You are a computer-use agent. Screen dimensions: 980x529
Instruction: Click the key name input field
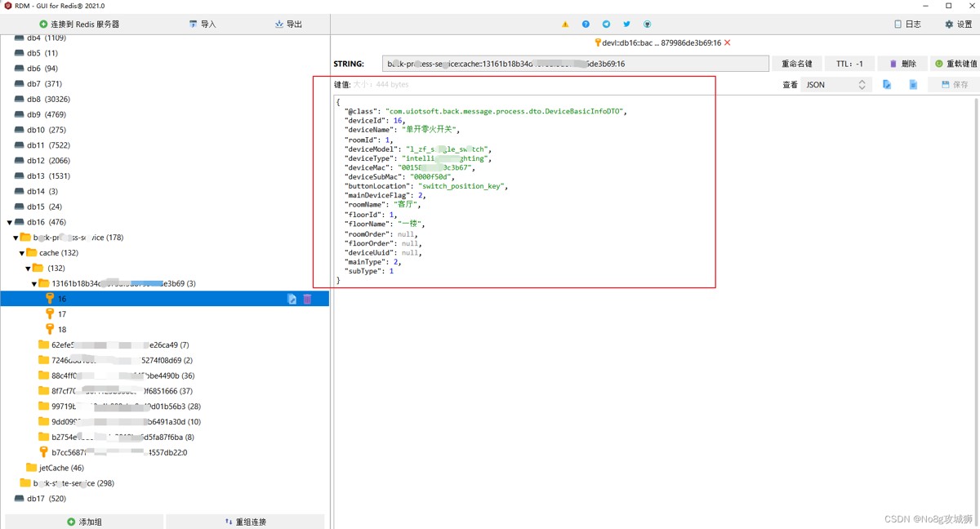(575, 64)
